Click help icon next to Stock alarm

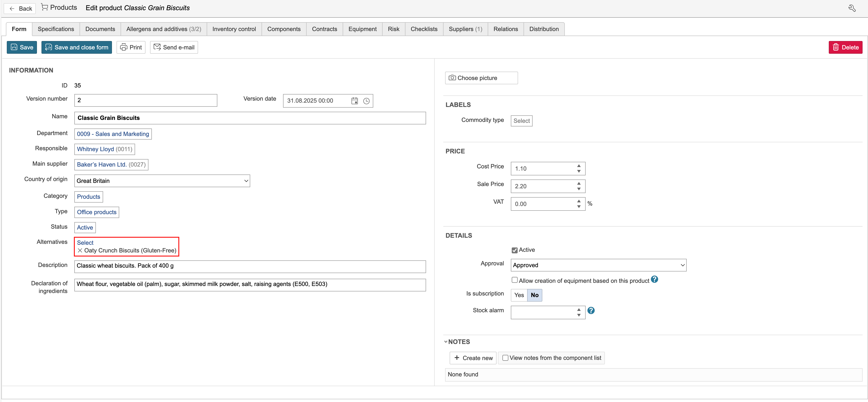pos(591,310)
